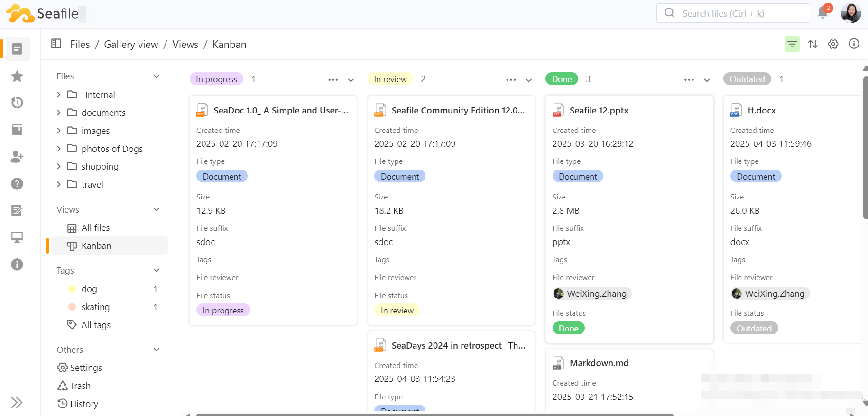Collapse the In progress kanban column
868x416 pixels.
tap(351, 80)
